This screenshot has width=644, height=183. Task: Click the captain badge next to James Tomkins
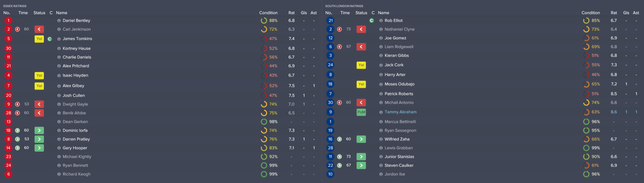tap(50, 39)
